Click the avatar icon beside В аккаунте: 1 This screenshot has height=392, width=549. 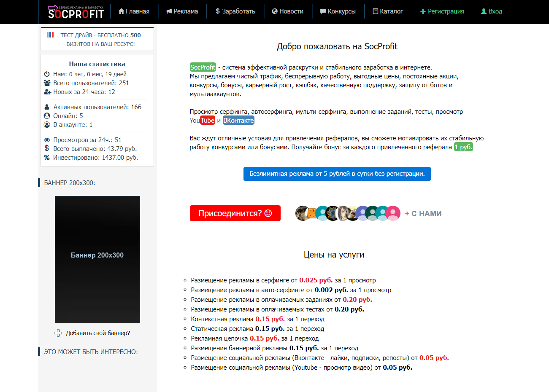47,125
